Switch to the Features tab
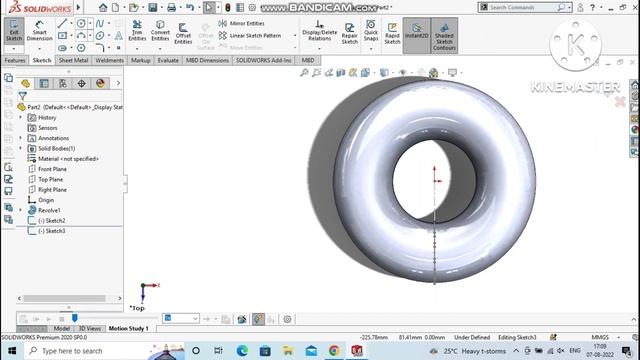640x360 pixels. [15, 60]
